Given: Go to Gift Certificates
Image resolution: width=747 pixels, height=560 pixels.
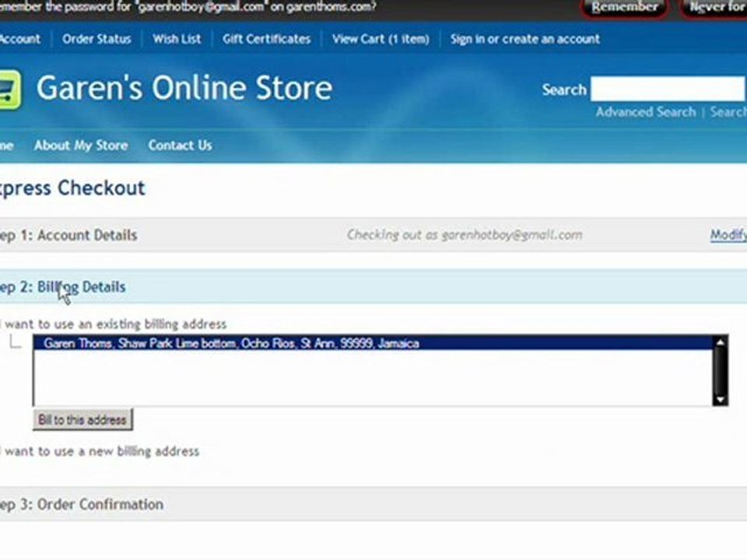Looking at the screenshot, I should point(267,39).
